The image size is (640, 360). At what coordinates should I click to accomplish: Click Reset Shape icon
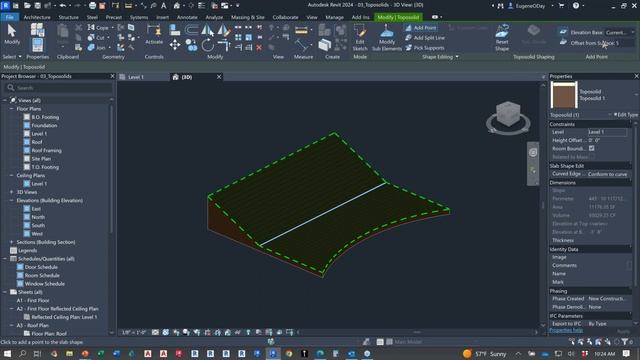(502, 37)
